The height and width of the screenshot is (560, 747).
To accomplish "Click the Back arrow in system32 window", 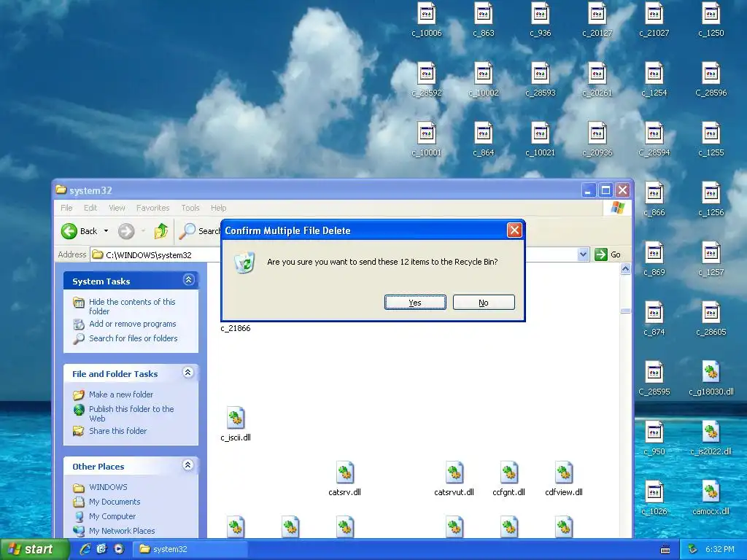I will click(69, 231).
